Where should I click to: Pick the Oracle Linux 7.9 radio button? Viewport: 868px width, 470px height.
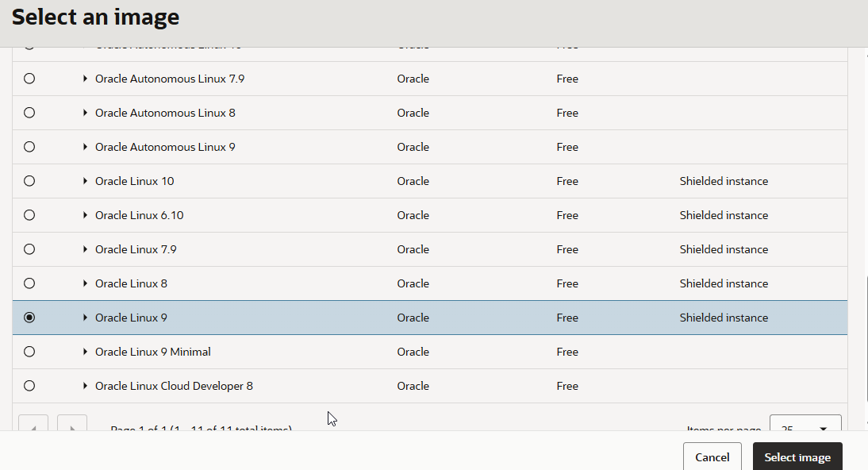[x=29, y=249]
